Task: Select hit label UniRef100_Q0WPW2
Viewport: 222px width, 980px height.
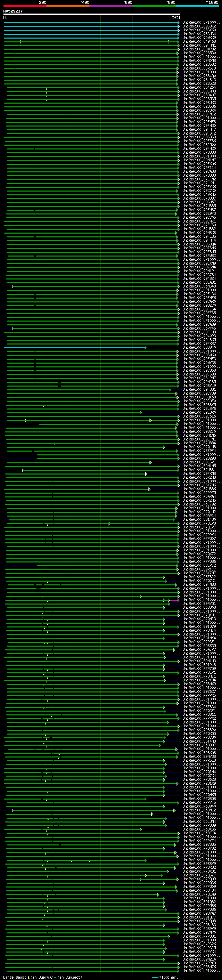Action: click(x=199, y=49)
